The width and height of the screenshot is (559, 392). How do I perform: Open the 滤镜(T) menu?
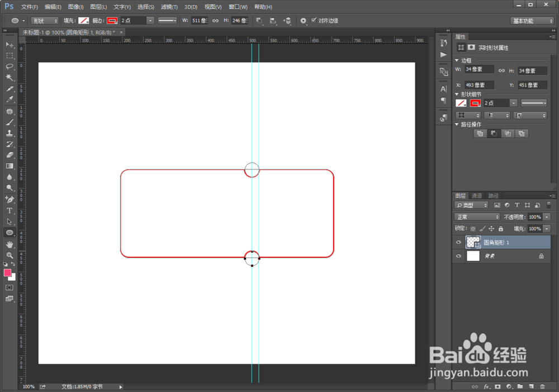[x=169, y=7]
